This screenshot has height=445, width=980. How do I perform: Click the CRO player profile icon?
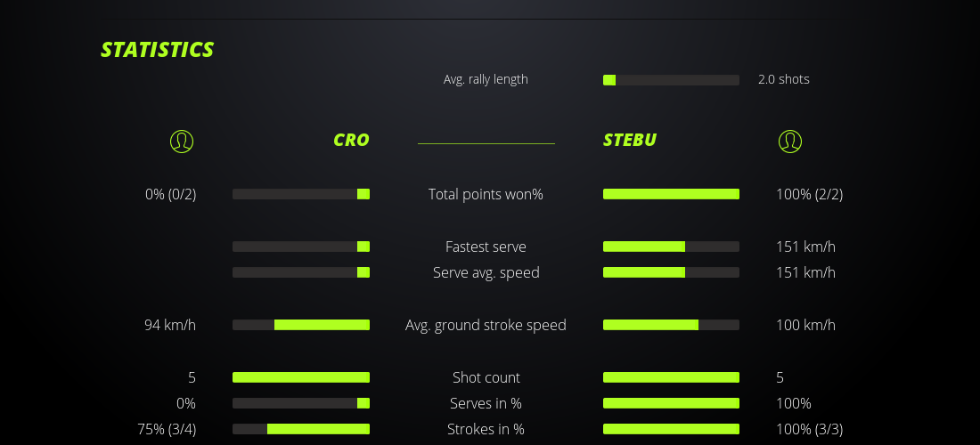tap(182, 141)
